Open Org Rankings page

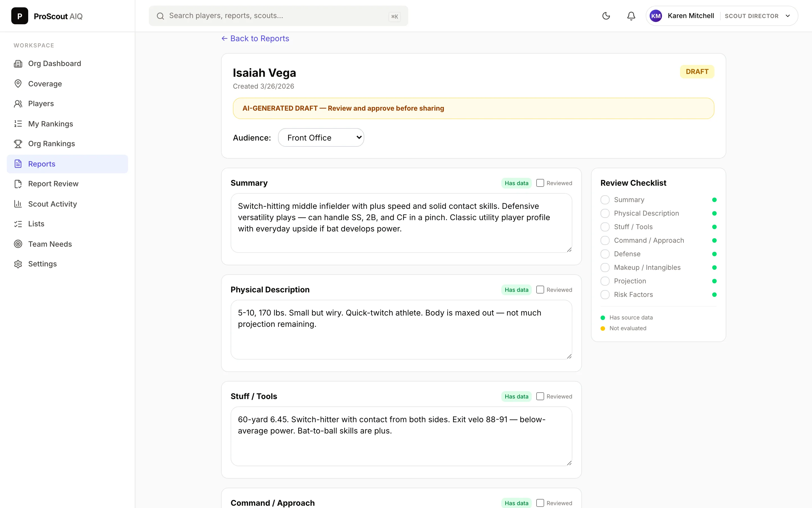[x=67, y=143]
